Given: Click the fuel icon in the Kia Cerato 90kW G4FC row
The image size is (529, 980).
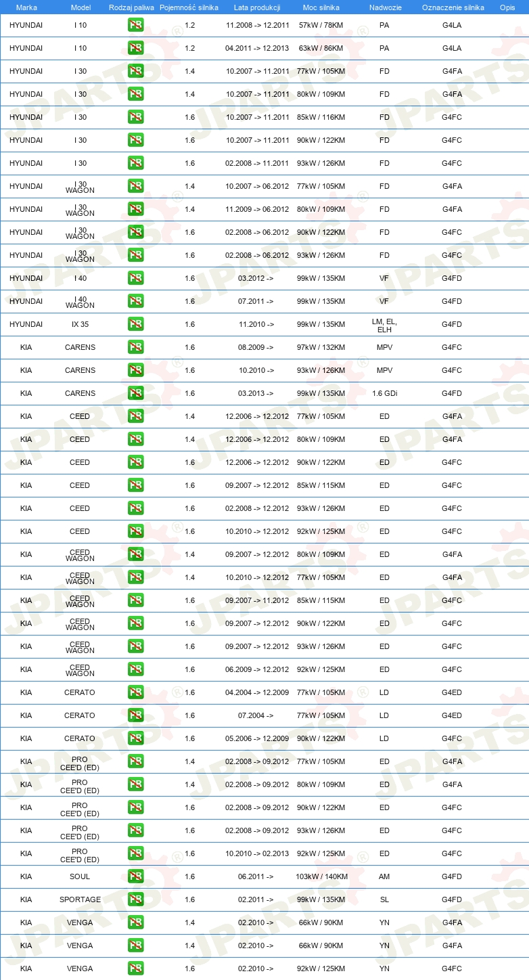Looking at the screenshot, I should (135, 738).
